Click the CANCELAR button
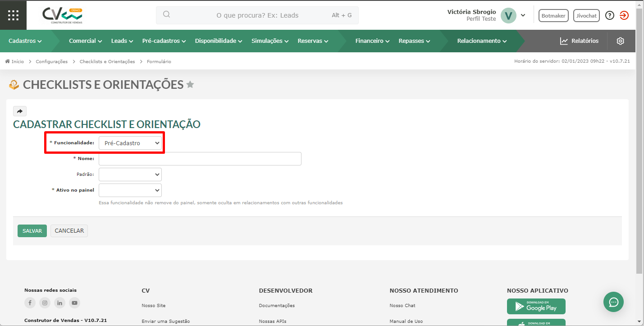644x326 pixels. [69, 231]
